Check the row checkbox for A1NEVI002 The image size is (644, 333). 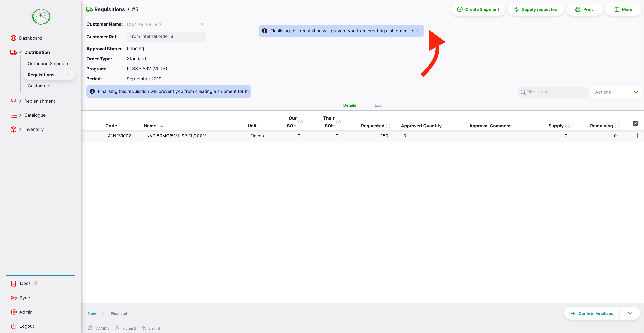[635, 136]
